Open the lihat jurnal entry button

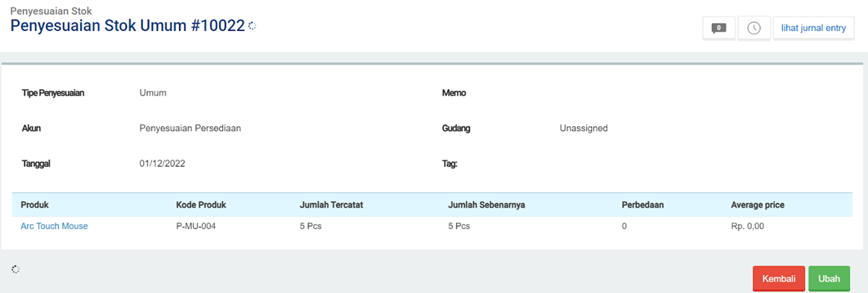(x=813, y=28)
